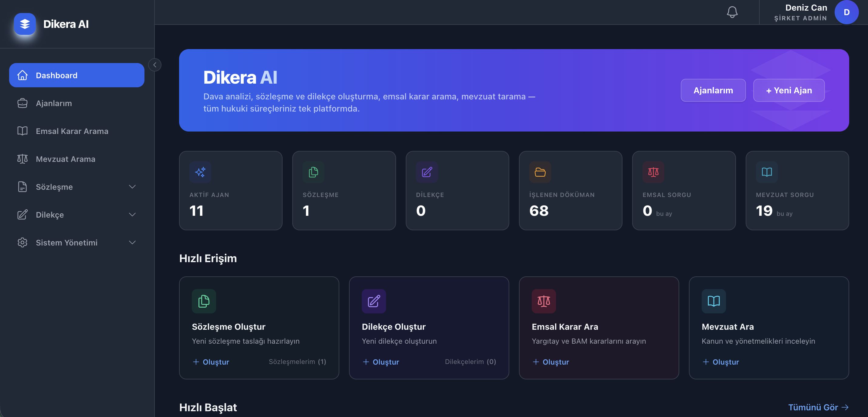Screen dimensions: 868x417
Task: Open Ajanlarım via the banner button
Action: 713,90
